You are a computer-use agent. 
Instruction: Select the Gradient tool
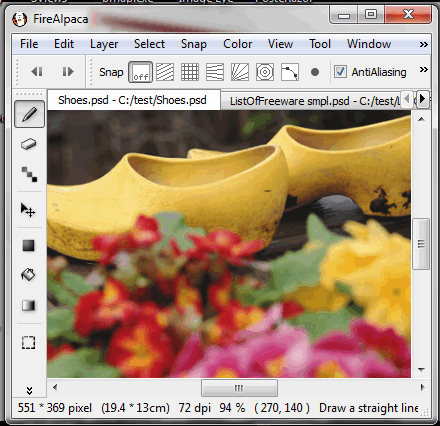tap(28, 305)
